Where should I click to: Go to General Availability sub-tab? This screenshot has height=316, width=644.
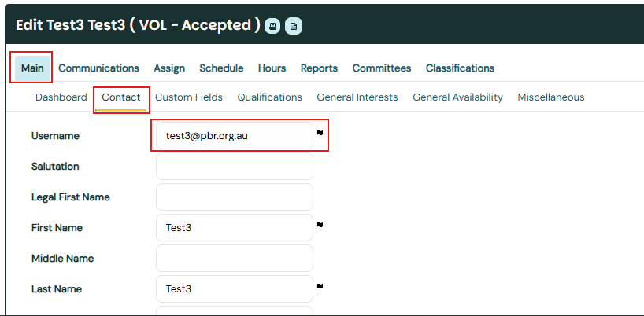[457, 97]
